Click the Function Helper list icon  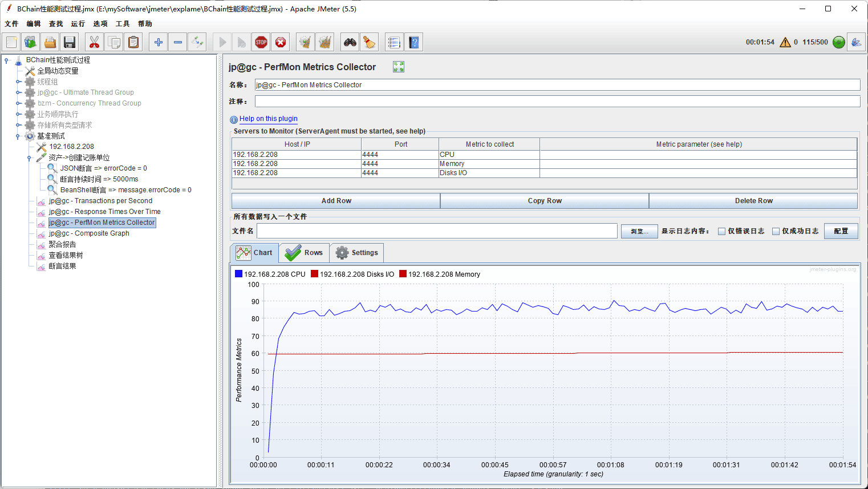tap(394, 42)
